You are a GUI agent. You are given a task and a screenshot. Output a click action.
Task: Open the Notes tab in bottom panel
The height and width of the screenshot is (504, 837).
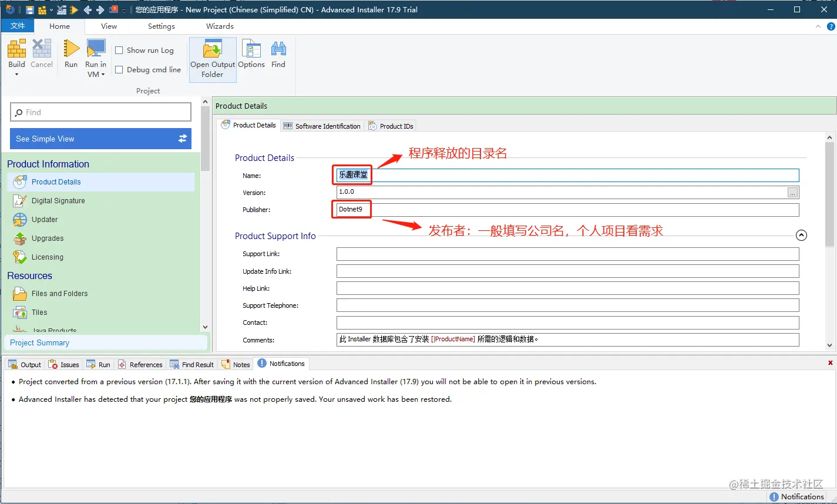pyautogui.click(x=236, y=364)
